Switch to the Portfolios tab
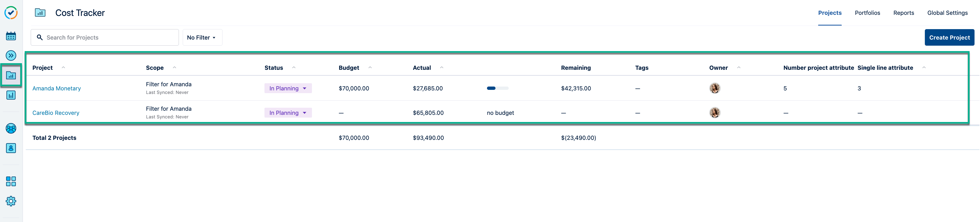 point(868,13)
